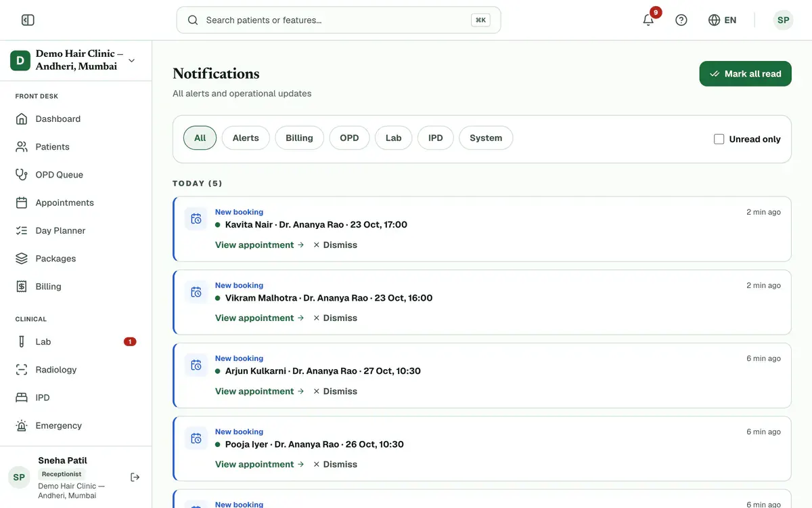This screenshot has width=812, height=508.
Task: Select the IPD filter tab
Action: click(x=436, y=137)
